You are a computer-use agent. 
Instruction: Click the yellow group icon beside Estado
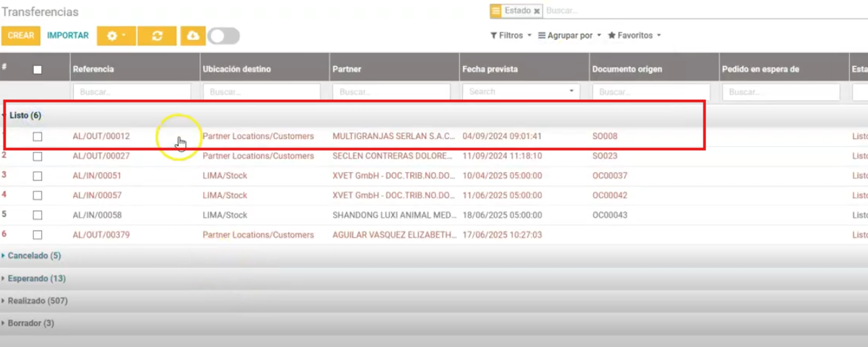point(496,12)
